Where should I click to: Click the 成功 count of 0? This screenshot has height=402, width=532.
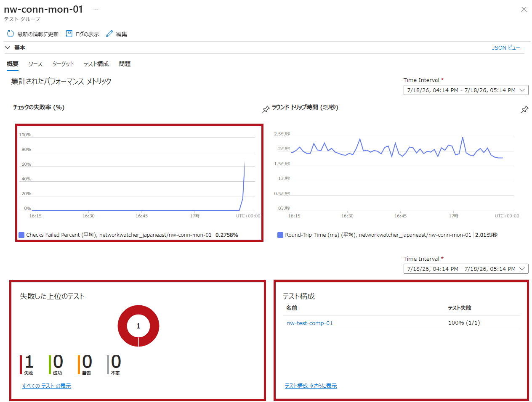pos(58,362)
